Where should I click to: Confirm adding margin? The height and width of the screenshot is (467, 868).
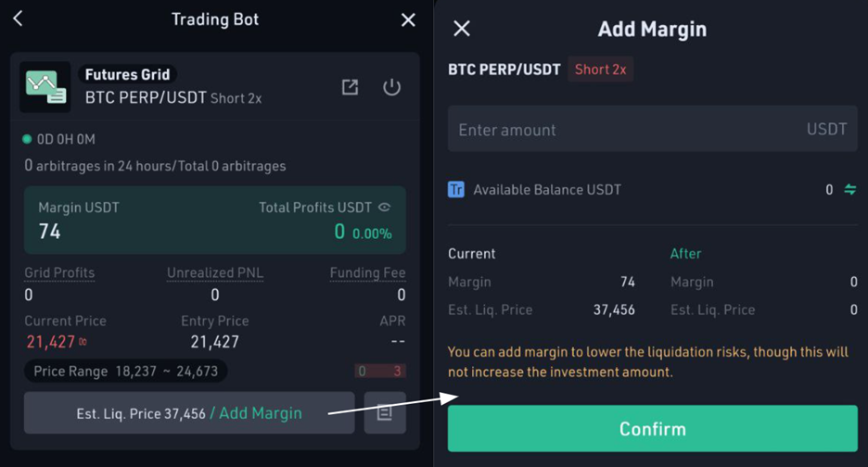(x=653, y=429)
